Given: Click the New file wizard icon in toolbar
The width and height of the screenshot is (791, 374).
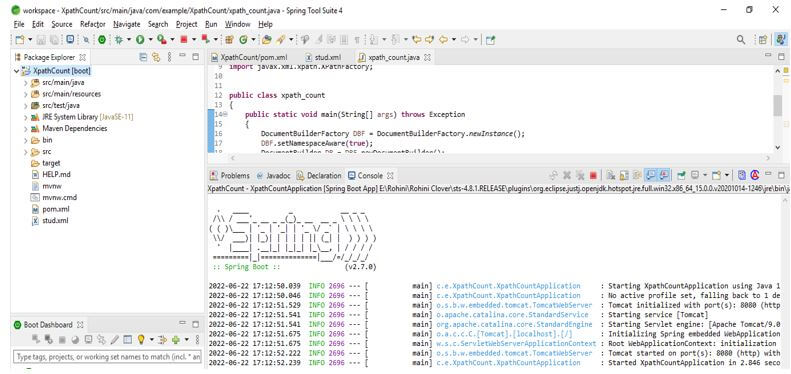Looking at the screenshot, I should [x=20, y=39].
